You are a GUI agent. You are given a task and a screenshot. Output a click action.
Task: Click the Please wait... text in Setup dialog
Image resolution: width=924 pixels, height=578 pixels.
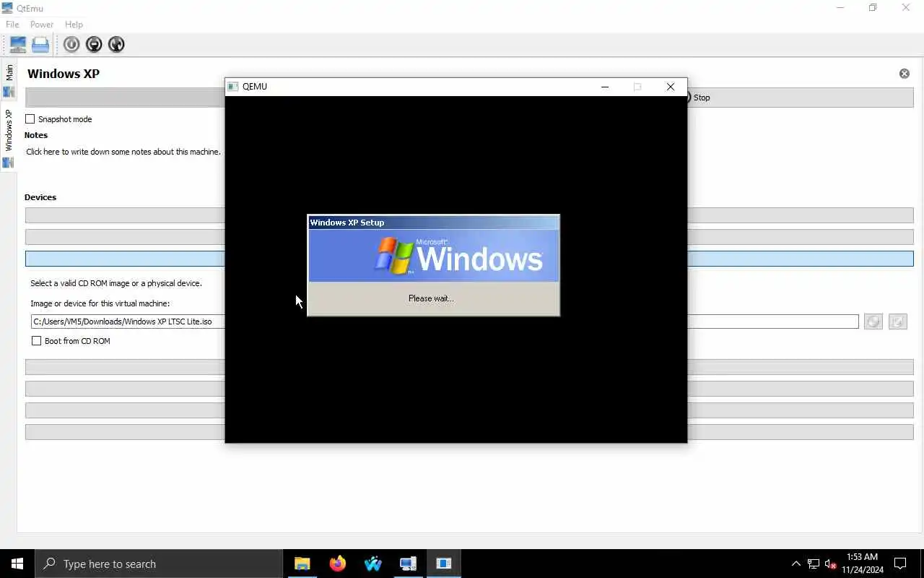pyautogui.click(x=431, y=298)
